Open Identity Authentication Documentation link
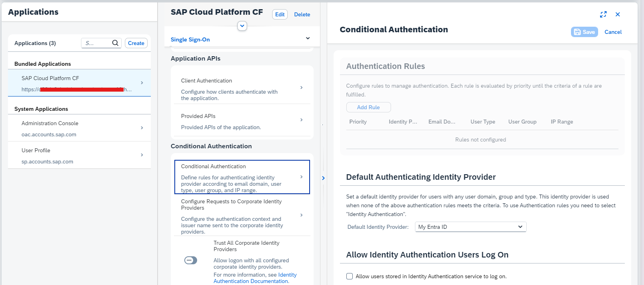The image size is (644, 285). 251,281
